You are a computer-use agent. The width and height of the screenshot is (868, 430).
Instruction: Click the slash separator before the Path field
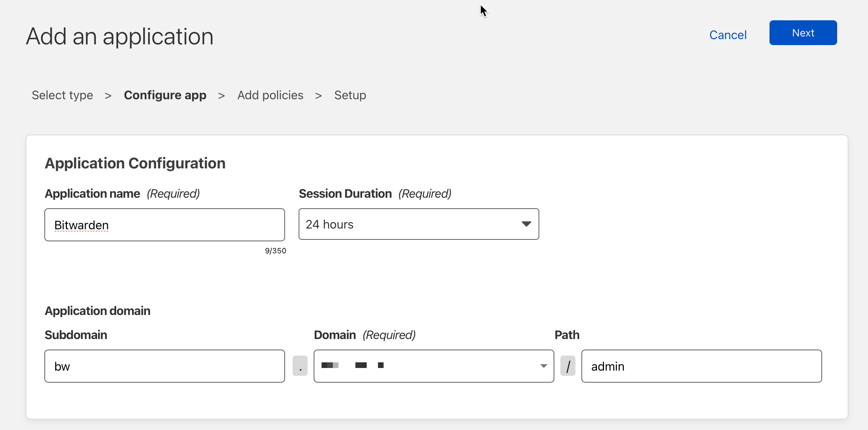[x=568, y=366]
